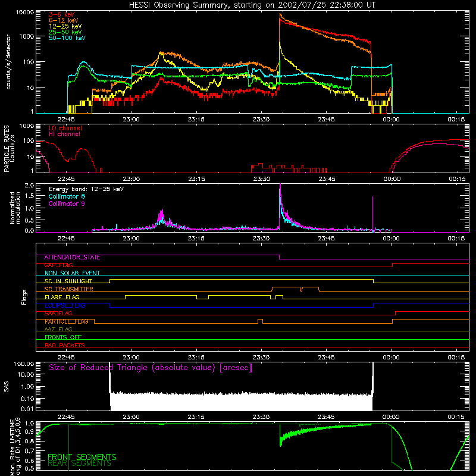476x476 pixels.
Task: Click the BAD_PACKETS flag label
Action: point(65,345)
